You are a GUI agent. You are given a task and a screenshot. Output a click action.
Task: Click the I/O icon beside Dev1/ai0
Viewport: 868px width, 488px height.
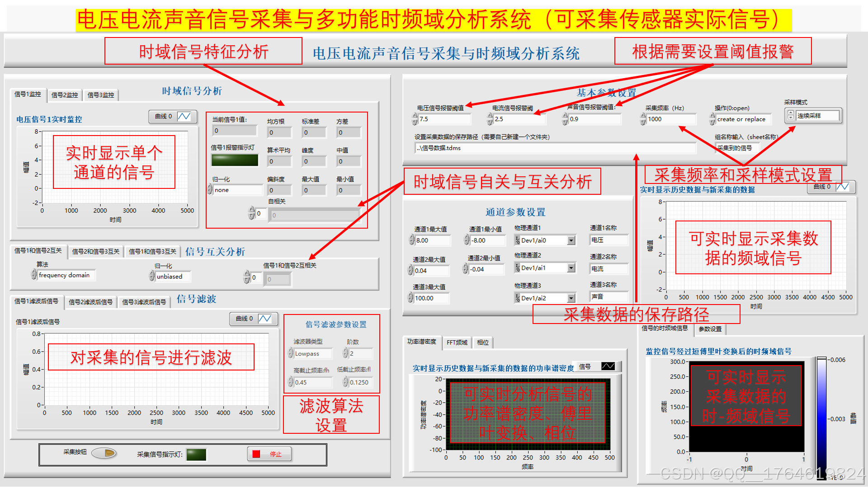point(517,240)
